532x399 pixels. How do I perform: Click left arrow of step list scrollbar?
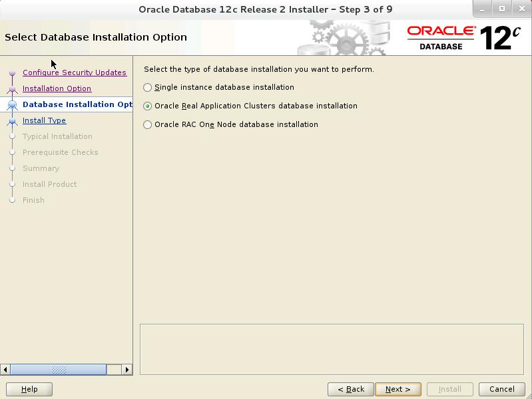[5, 370]
